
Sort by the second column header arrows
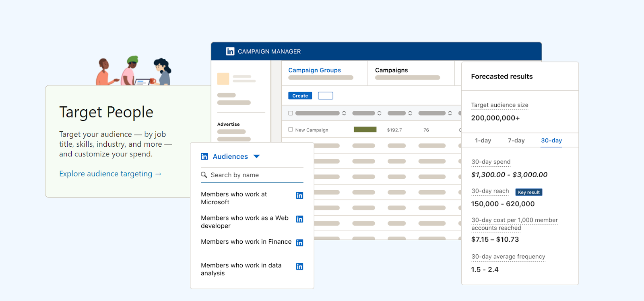(x=379, y=113)
